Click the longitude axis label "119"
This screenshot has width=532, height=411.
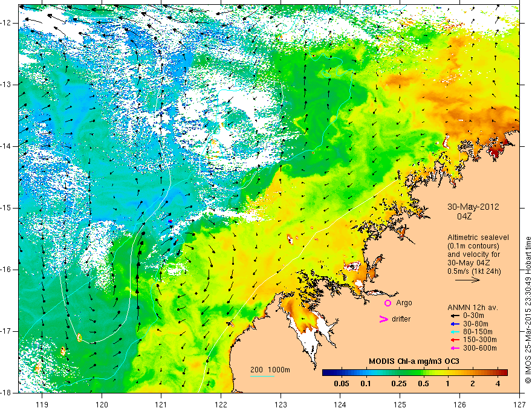pos(42,404)
